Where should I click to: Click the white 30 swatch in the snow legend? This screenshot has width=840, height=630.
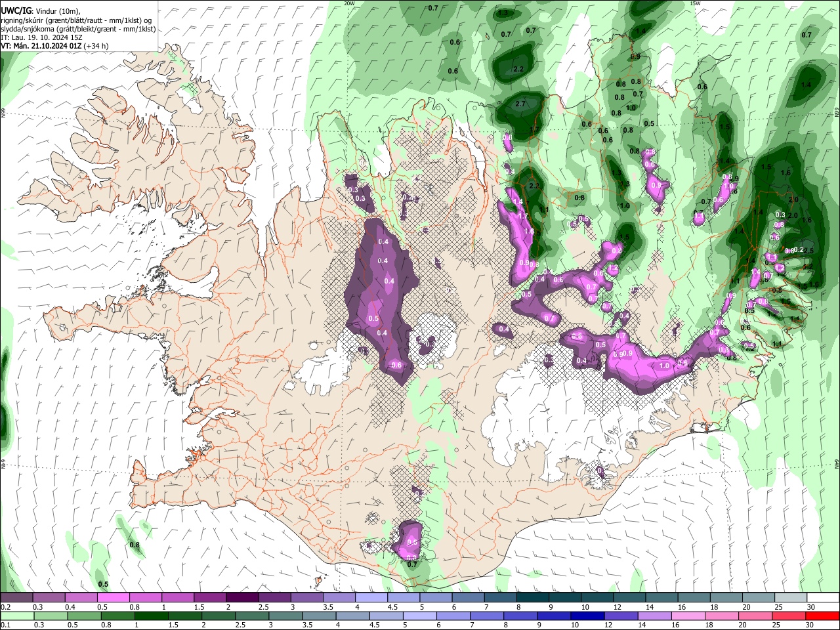point(822,598)
